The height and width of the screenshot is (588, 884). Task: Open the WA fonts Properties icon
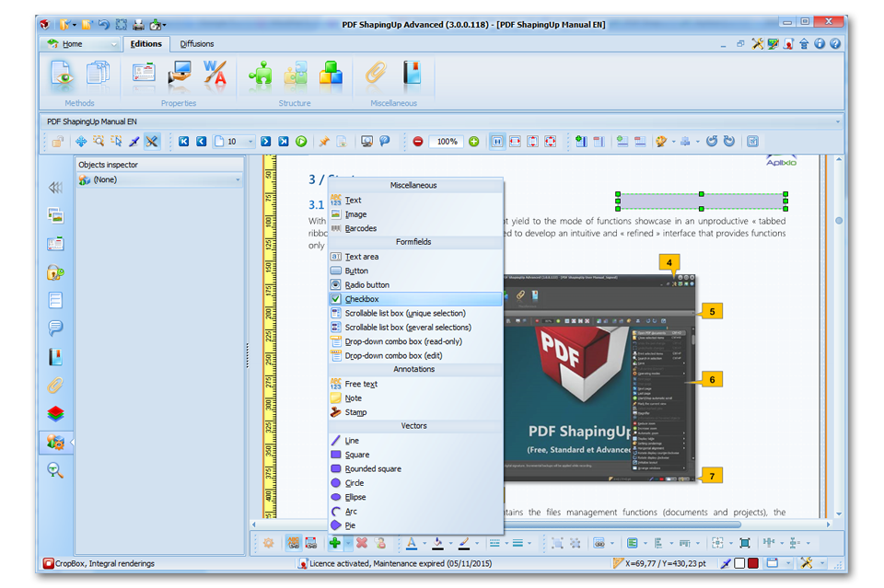coord(215,74)
